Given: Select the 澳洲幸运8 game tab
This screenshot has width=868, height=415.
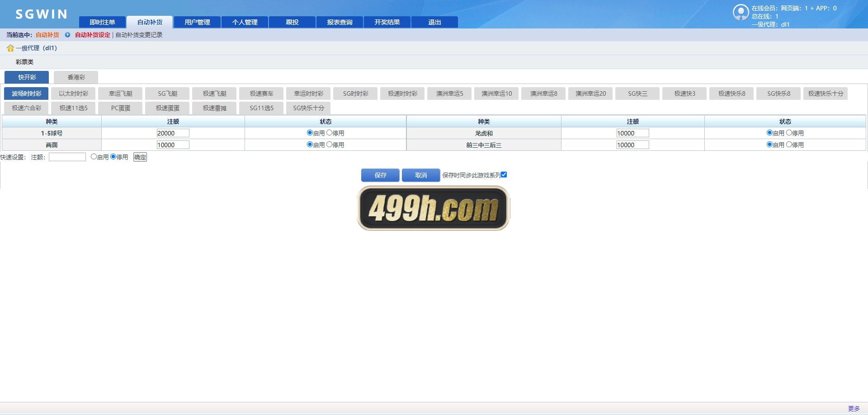Looking at the screenshot, I should [x=543, y=93].
